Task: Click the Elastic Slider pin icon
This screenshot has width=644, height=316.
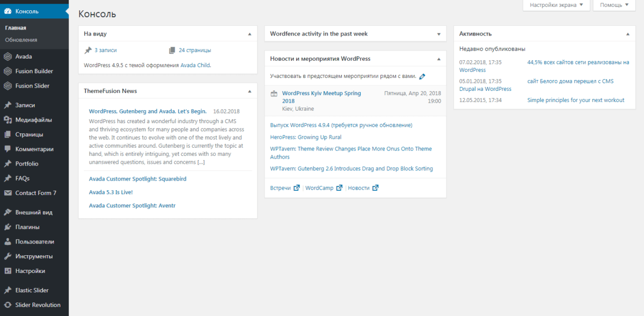Action: click(x=8, y=290)
